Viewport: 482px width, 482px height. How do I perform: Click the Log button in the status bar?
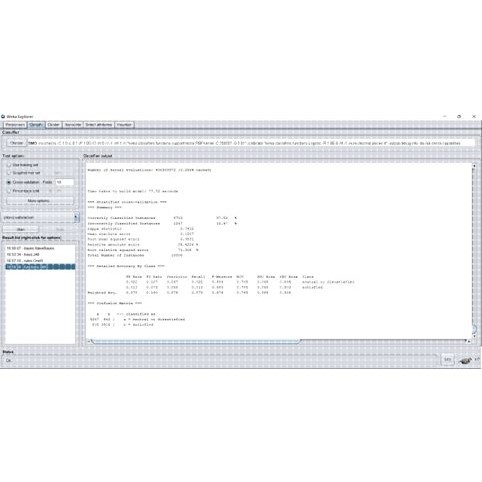pos(448,360)
